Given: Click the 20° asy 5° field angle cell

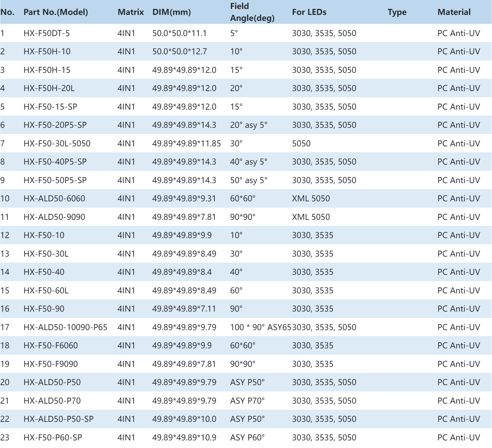Looking at the screenshot, I should 248,125.
